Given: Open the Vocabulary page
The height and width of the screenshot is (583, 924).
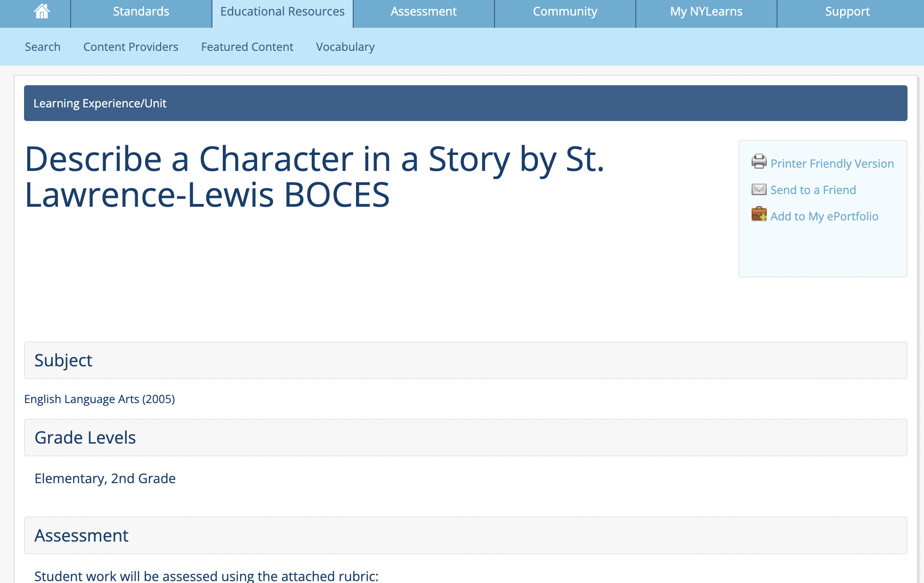Looking at the screenshot, I should pos(345,47).
